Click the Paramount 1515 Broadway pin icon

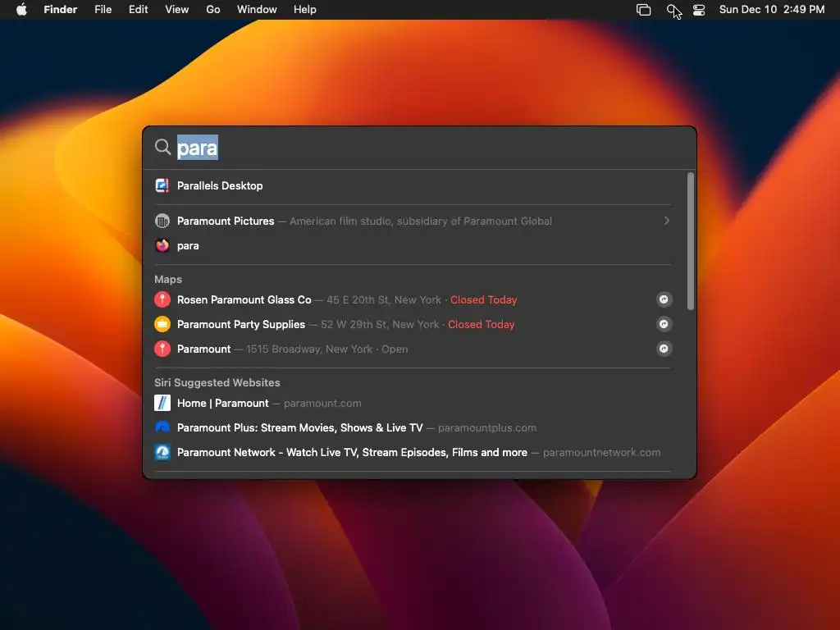pyautogui.click(x=162, y=349)
